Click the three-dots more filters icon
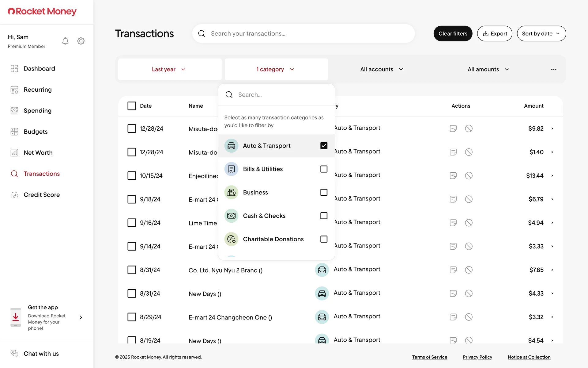This screenshot has width=588, height=368. 553,69
